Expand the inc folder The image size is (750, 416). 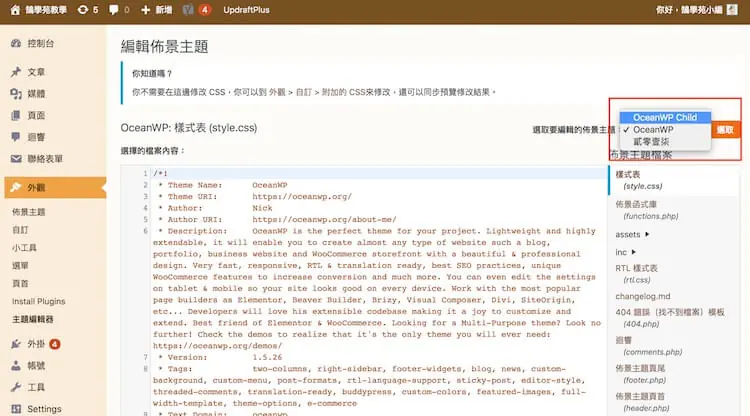point(626,252)
